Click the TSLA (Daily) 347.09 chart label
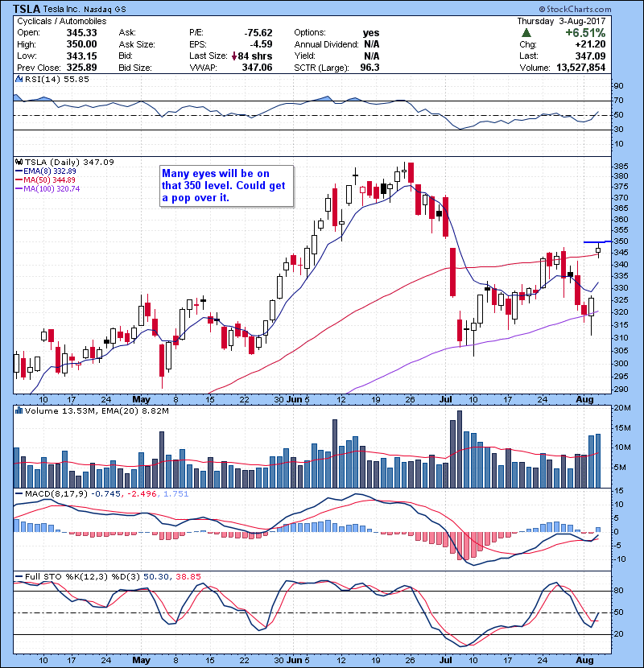644x668 pixels. (69, 162)
